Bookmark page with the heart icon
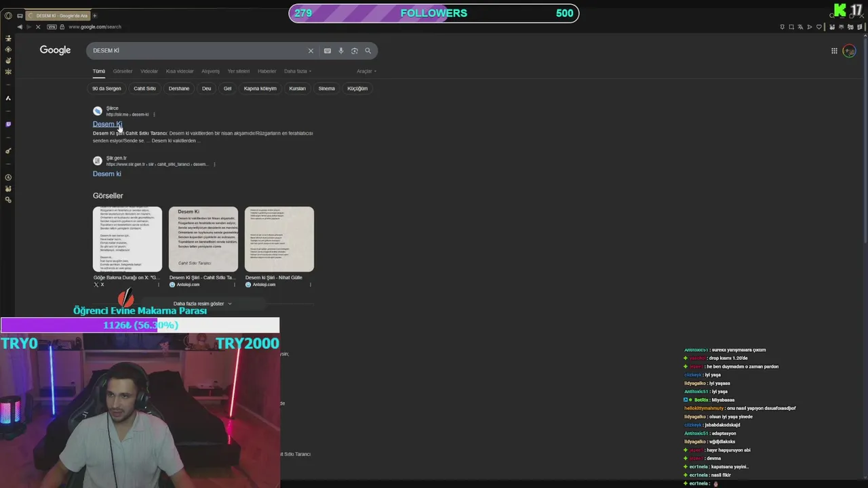The image size is (868, 488). coord(818,27)
